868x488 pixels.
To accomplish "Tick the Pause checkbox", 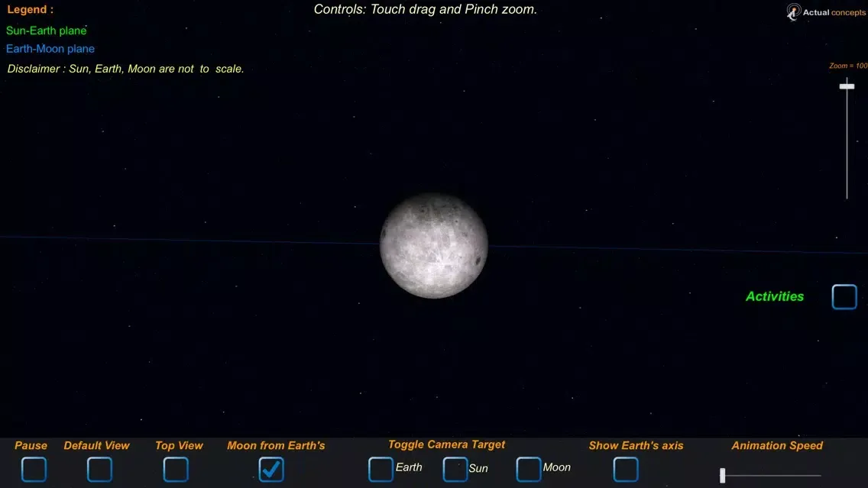I will 34,469.
